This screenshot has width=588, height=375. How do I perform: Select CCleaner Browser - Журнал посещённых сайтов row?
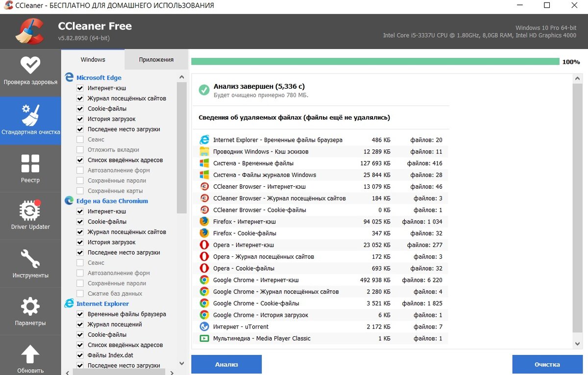tap(320, 198)
